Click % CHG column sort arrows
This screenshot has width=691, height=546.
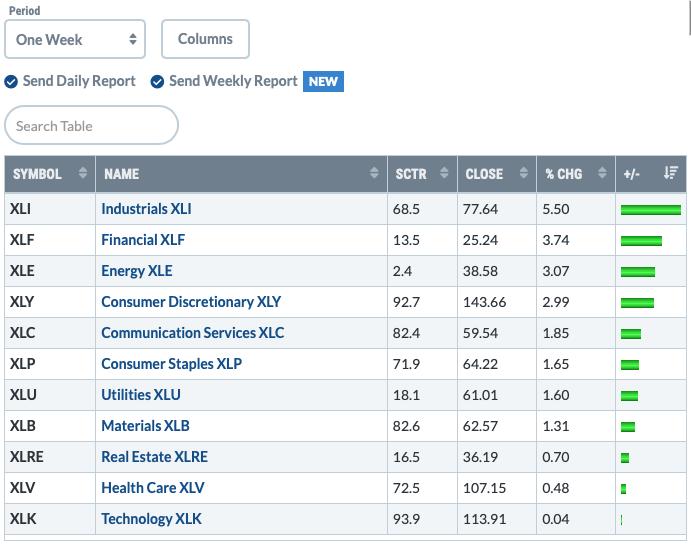tap(602, 173)
